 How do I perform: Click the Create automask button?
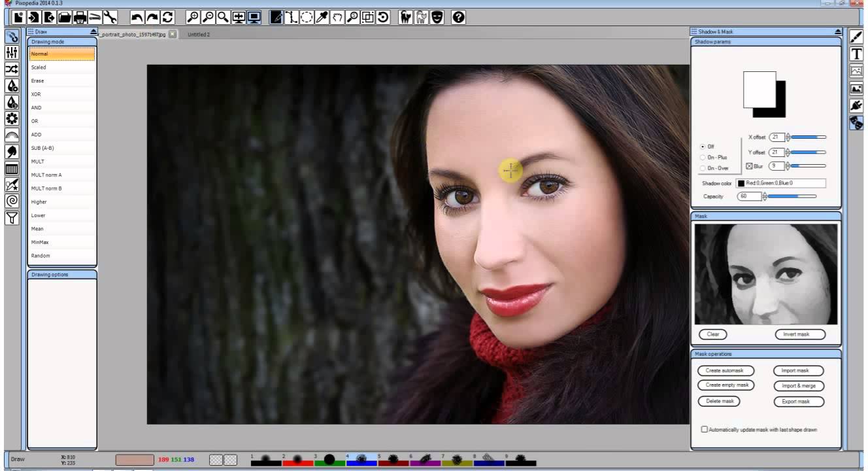[726, 371]
